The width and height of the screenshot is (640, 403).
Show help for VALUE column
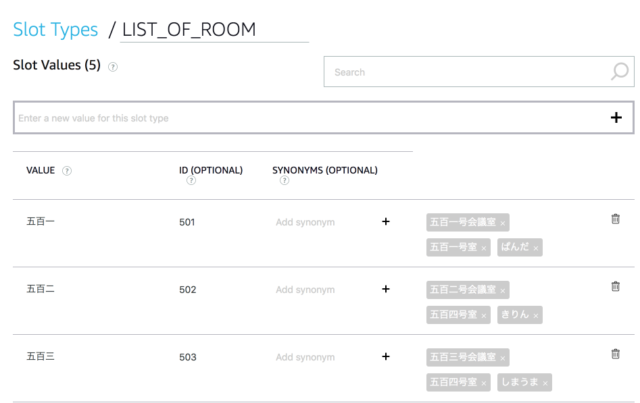pos(67,171)
